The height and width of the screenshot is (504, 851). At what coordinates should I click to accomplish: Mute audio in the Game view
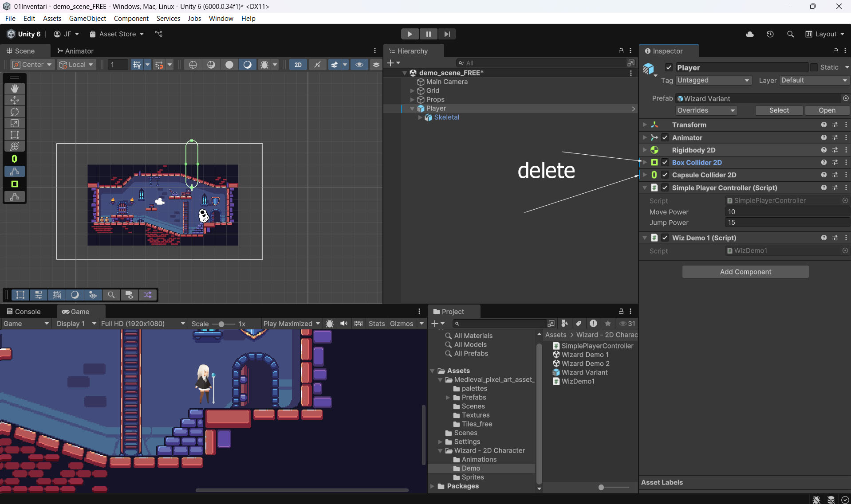[344, 324]
